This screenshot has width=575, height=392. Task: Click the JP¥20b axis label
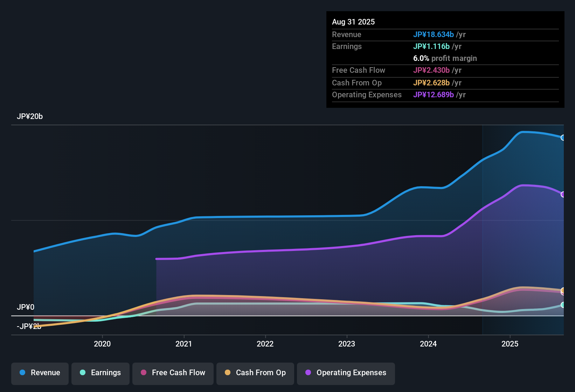(30, 116)
